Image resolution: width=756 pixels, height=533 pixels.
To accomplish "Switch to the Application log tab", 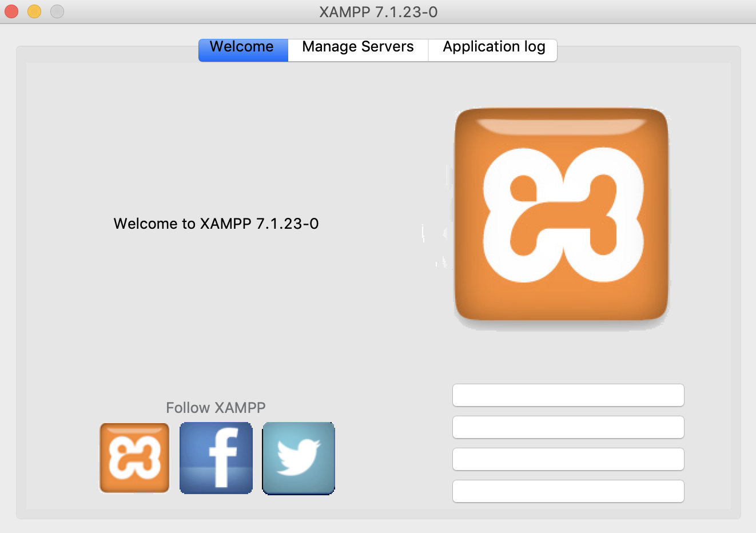I will 493,47.
